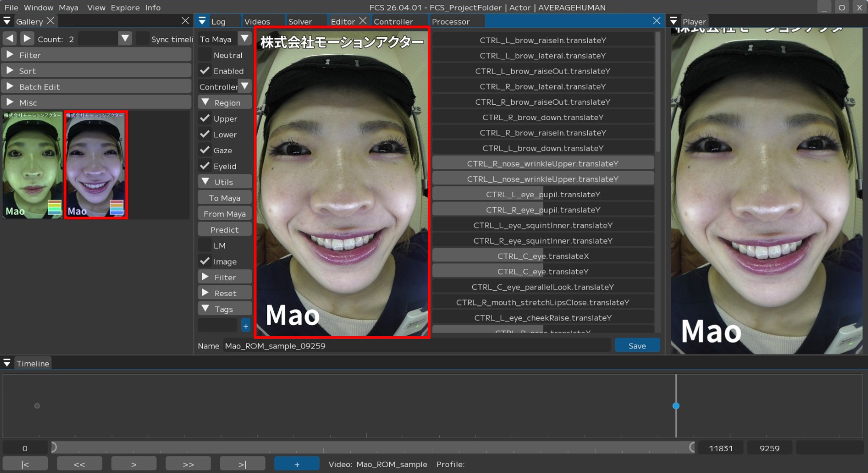Toggle the Neutral checkbox

point(205,55)
